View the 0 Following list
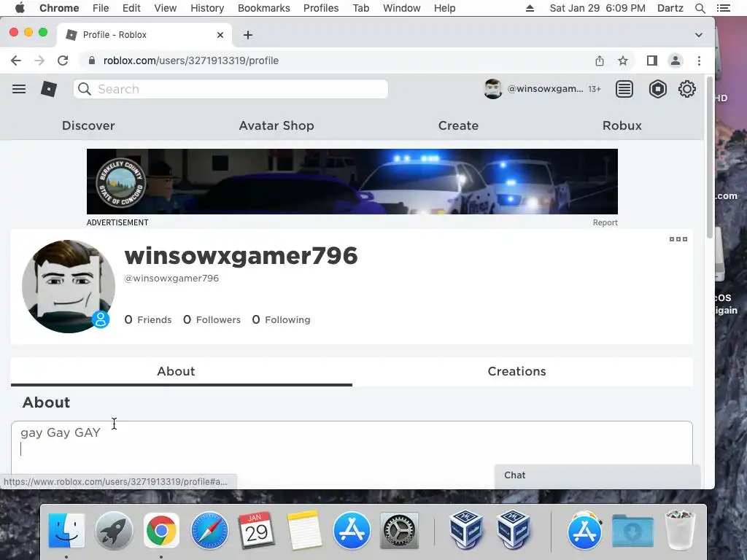 281,319
